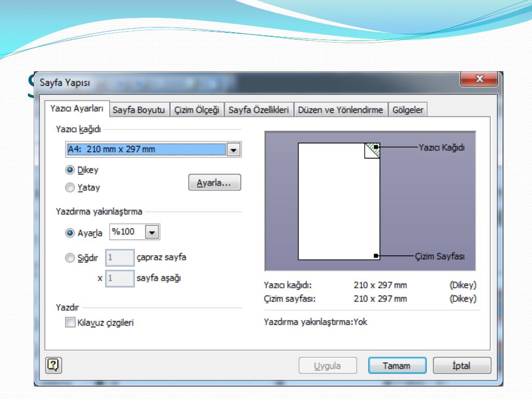Viewport: 532px width, 399px height.
Task: Click the Yazdırma yakınlaştırma:Yok text
Action: click(315, 322)
